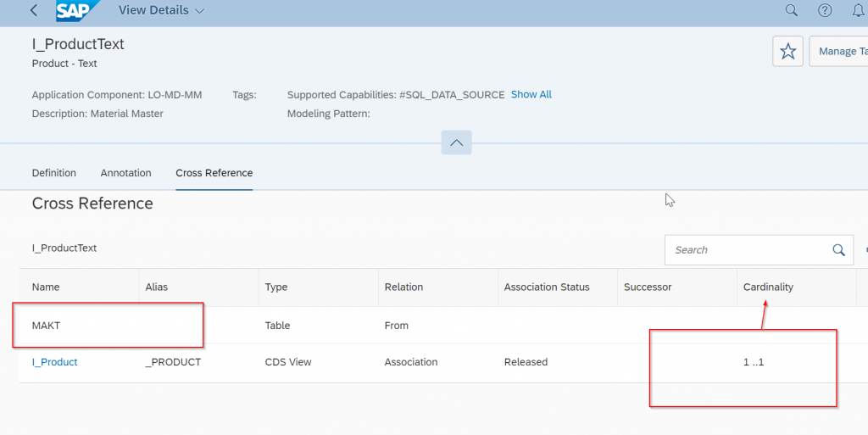Click the Tags label
This screenshot has width=868, height=435.
click(244, 95)
